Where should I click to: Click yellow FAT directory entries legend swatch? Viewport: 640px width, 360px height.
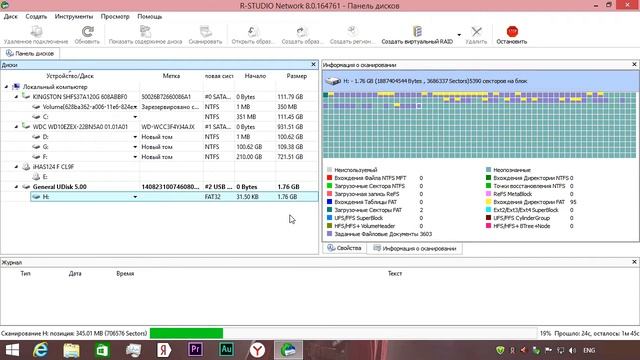click(x=488, y=202)
